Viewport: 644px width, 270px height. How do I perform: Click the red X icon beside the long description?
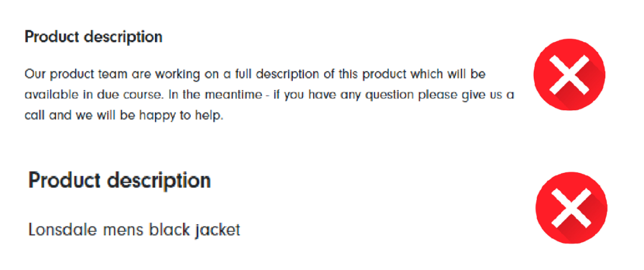click(x=569, y=75)
